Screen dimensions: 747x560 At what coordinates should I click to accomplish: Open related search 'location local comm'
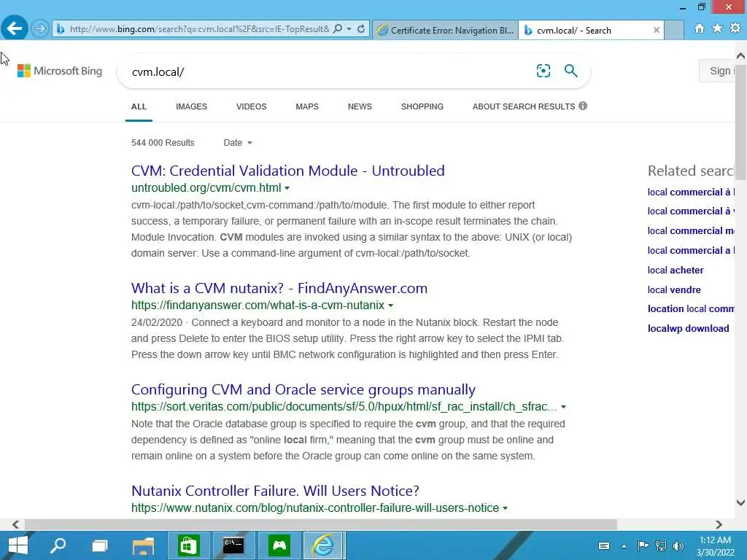(x=691, y=309)
